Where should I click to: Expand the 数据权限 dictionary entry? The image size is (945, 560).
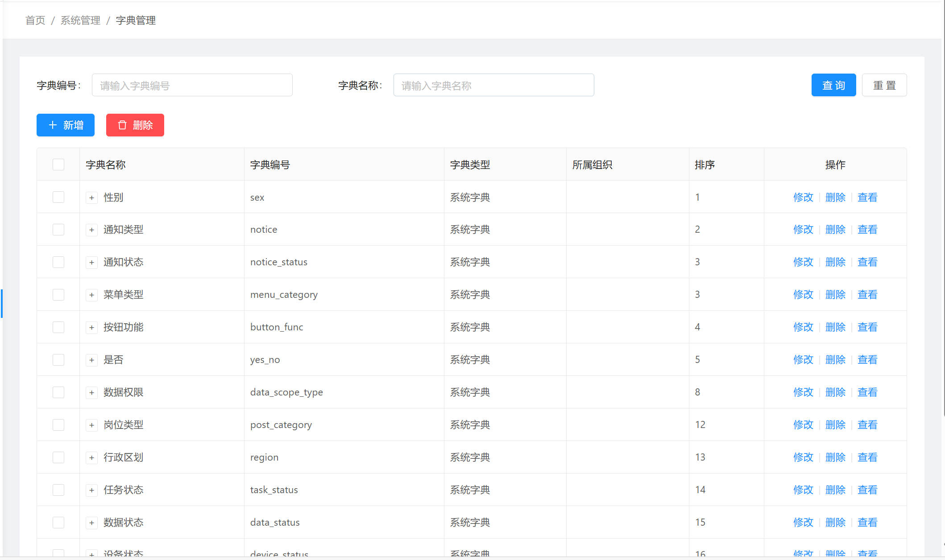[92, 392]
